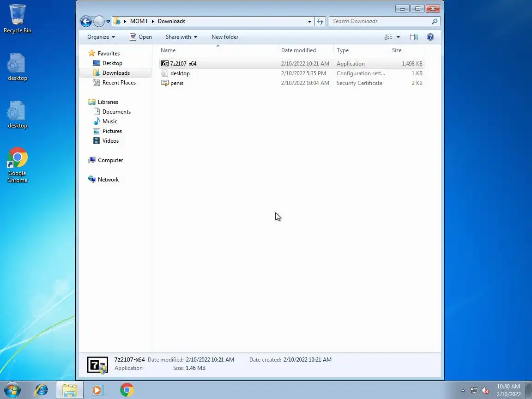Click the search magnifier icon
532x399 pixels.
(x=435, y=21)
